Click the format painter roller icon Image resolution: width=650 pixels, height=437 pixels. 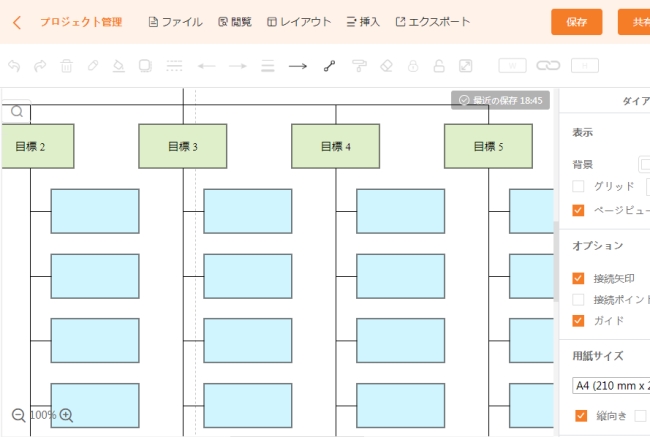tap(360, 66)
